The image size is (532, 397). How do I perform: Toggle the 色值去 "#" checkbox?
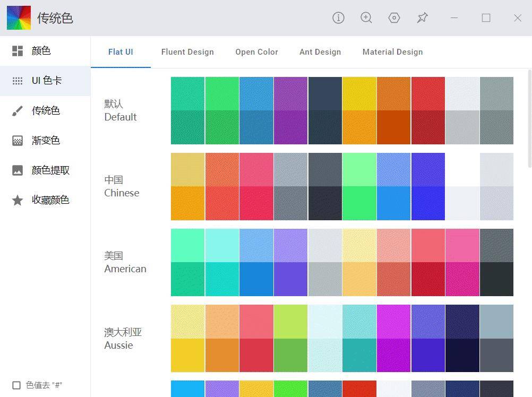click(x=16, y=385)
